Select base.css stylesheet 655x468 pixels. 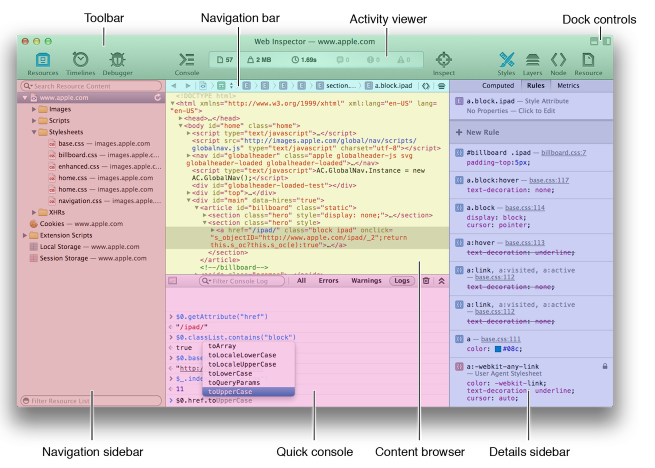tap(99, 143)
